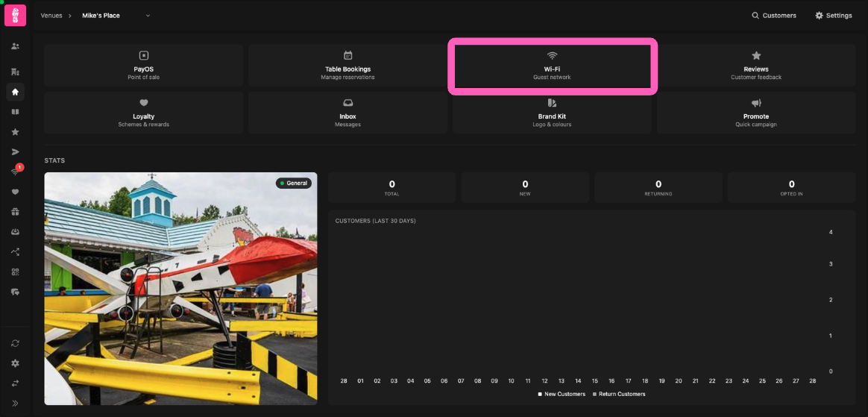Open the gift box icon in sidebar

15,212
